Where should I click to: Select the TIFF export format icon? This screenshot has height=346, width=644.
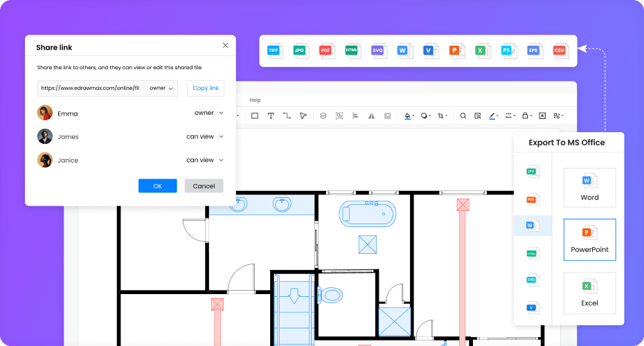tap(275, 51)
